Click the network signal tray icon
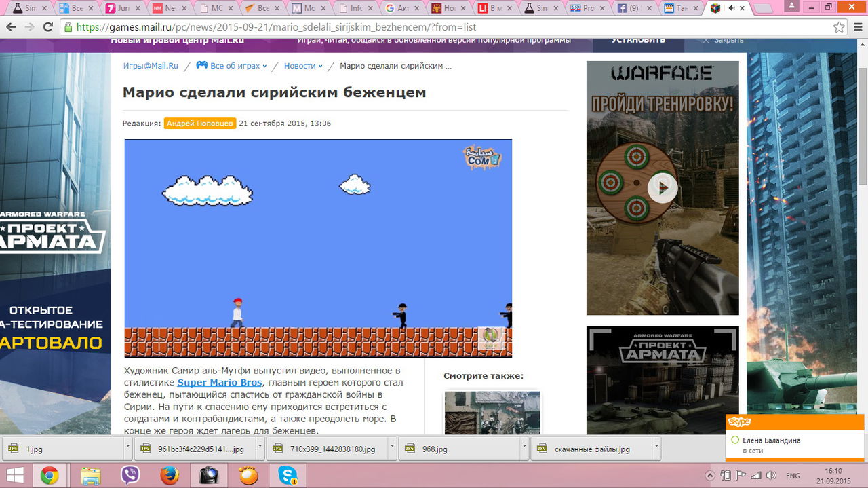The height and width of the screenshot is (488, 868). (x=756, y=476)
